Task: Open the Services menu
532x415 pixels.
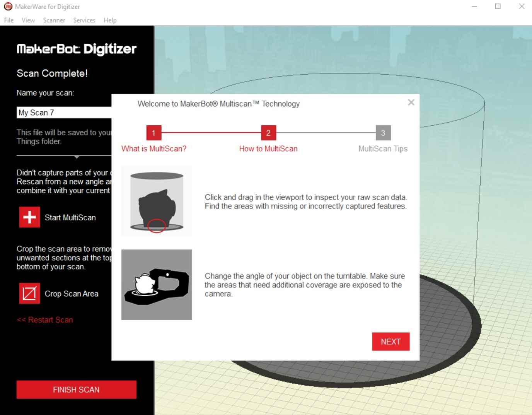Action: pyautogui.click(x=84, y=20)
